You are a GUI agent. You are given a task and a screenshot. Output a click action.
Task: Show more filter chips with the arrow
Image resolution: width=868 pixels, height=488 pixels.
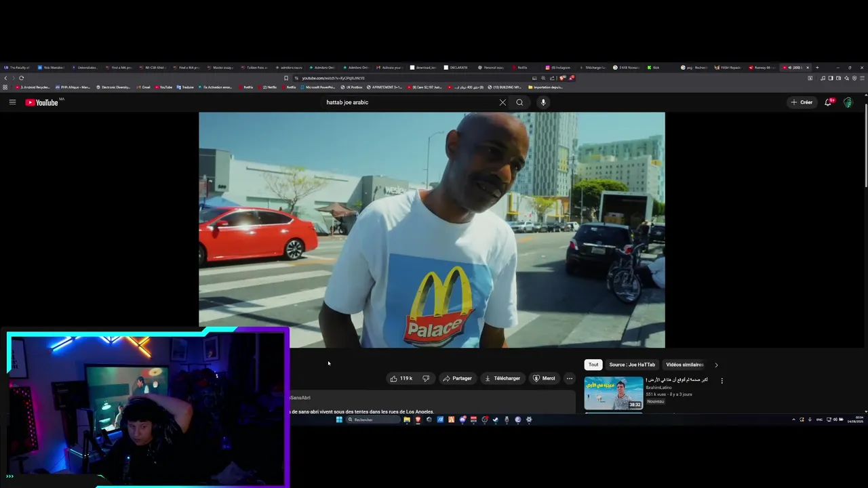click(716, 365)
